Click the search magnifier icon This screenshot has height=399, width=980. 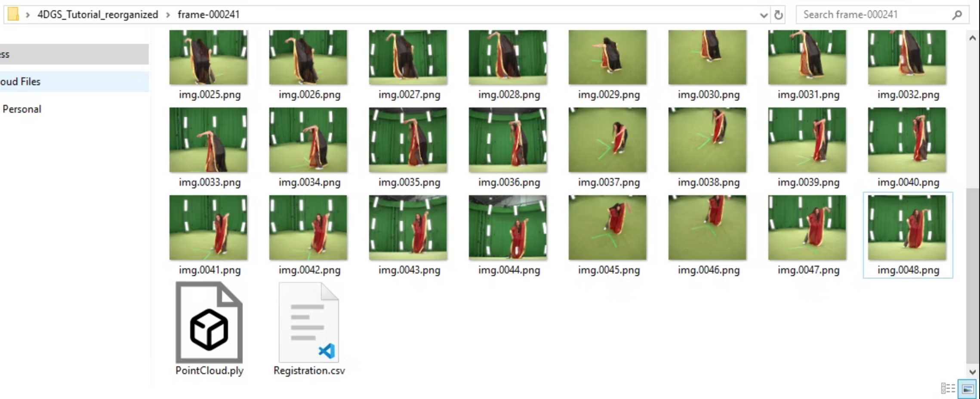[x=957, y=15]
